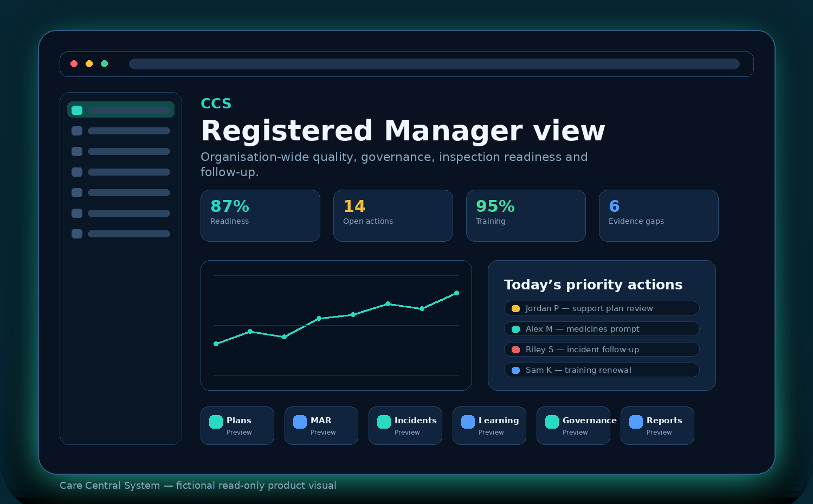813x504 pixels.
Task: Click the teal Governance module icon
Action: tap(552, 422)
